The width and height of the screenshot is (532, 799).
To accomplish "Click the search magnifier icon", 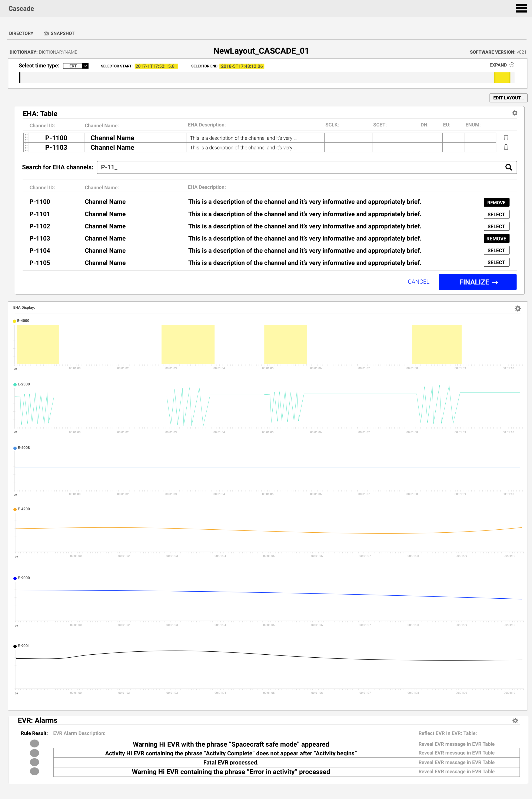I will tap(508, 167).
